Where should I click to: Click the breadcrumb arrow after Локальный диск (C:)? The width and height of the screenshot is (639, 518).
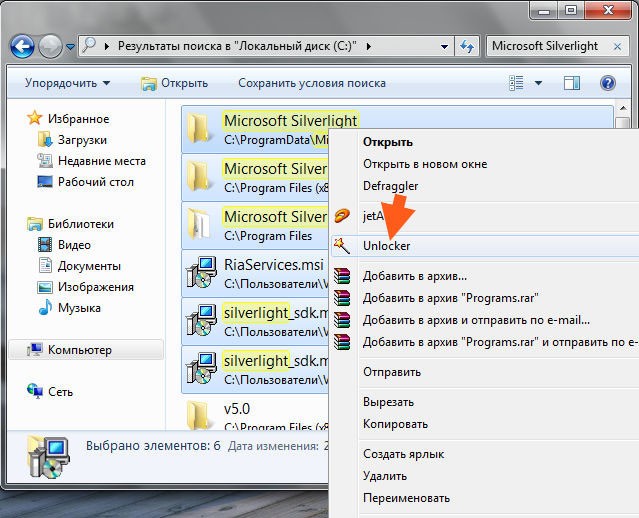[368, 46]
